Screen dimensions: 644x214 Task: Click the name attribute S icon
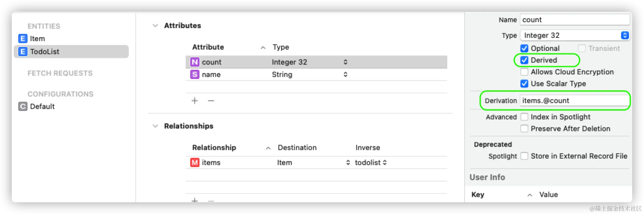pyautogui.click(x=195, y=74)
